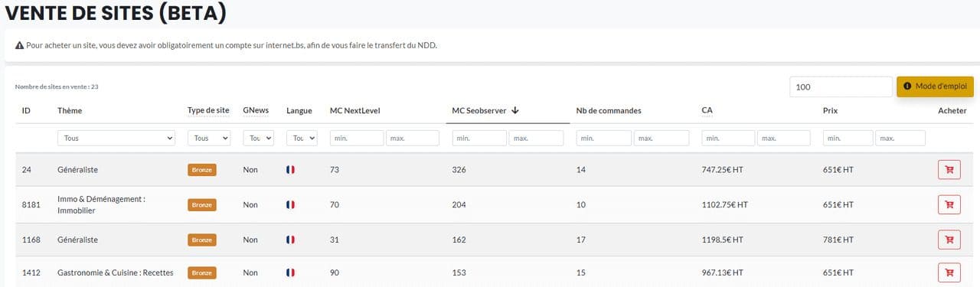The width and height of the screenshot is (980, 287).
Task: Sort by Type de site header
Action: [208, 110]
